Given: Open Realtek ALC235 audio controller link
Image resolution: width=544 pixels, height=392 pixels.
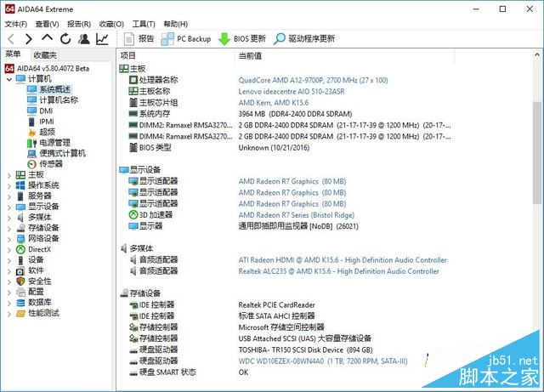Looking at the screenshot, I should [338, 271].
